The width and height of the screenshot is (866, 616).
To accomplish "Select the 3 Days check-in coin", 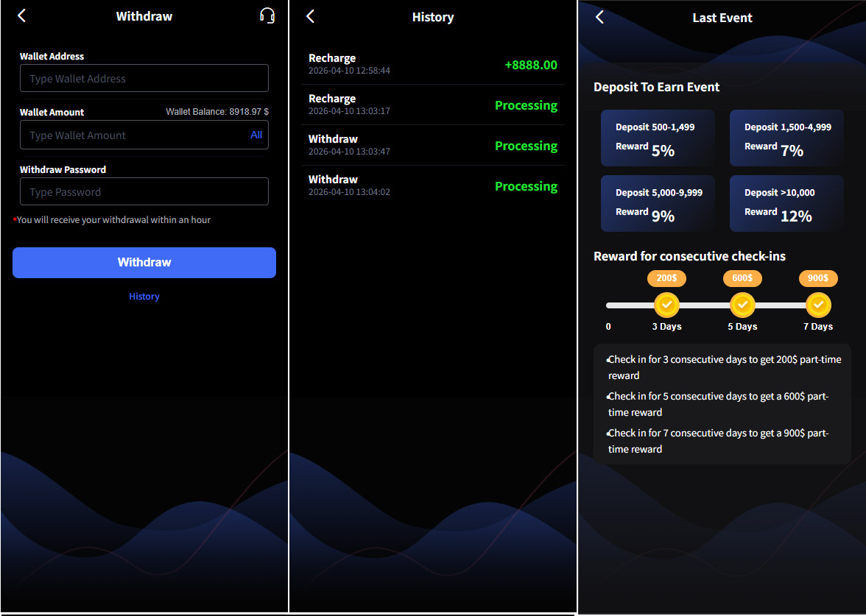I will (x=666, y=305).
